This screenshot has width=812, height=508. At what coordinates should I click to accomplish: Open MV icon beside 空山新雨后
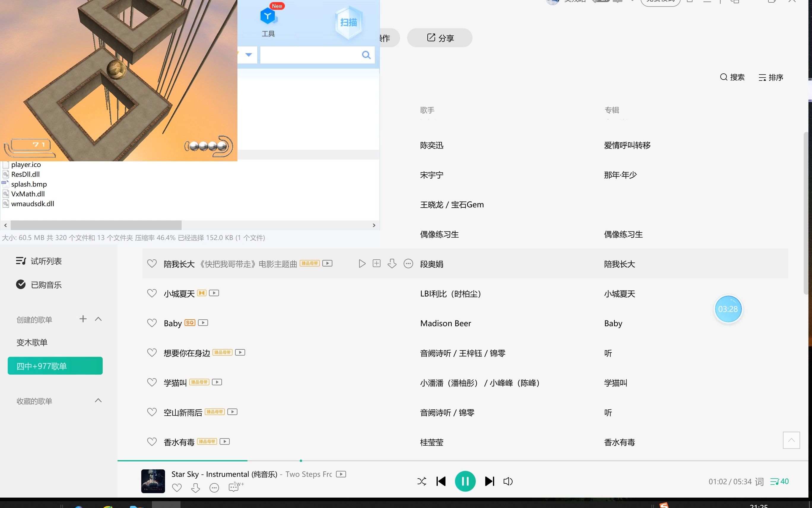[232, 411]
